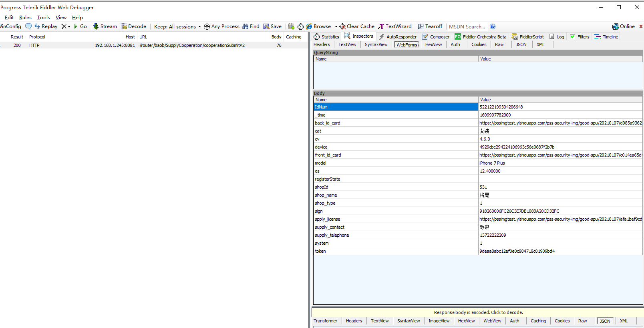Open Find sessions binoculars
This screenshot has width=644, height=328.
tap(251, 26)
